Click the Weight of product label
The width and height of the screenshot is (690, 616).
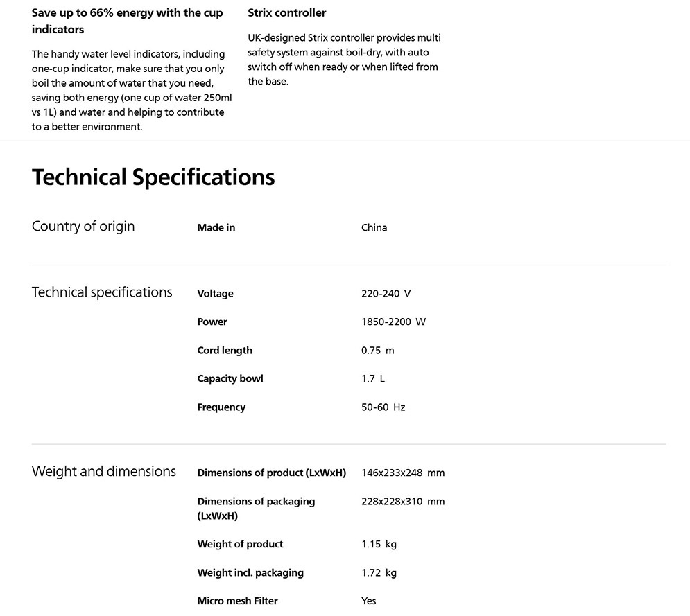coord(240,545)
